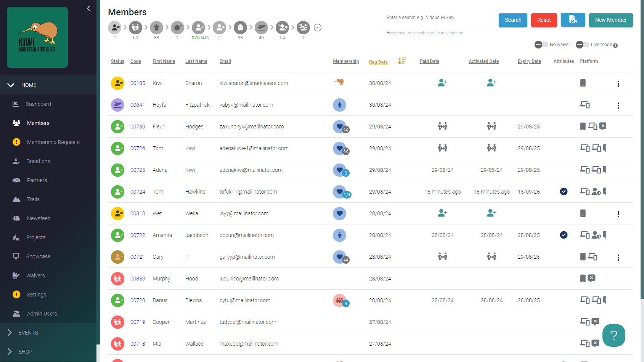Sort by the Last Name column header
Screen dimensions: 644x362
(196, 61)
